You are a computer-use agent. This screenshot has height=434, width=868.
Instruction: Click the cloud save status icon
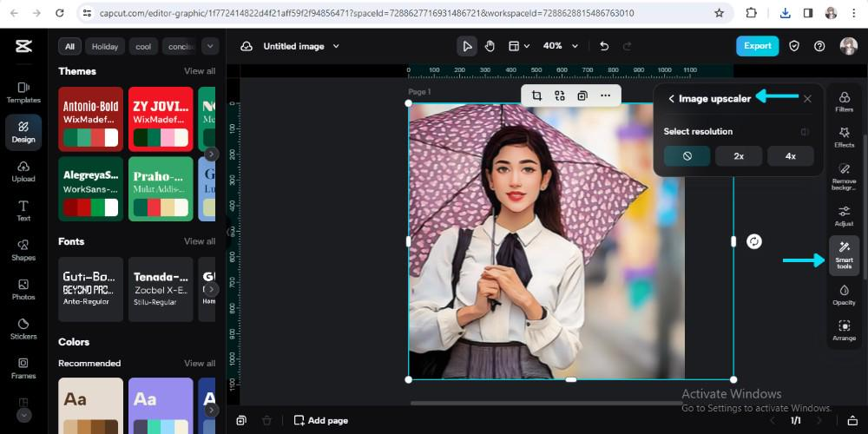(247, 47)
